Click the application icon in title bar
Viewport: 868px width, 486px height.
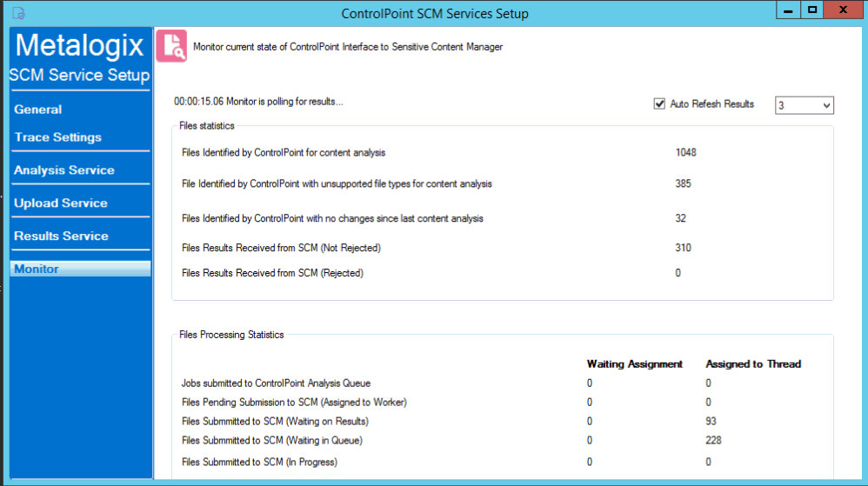click(x=18, y=12)
